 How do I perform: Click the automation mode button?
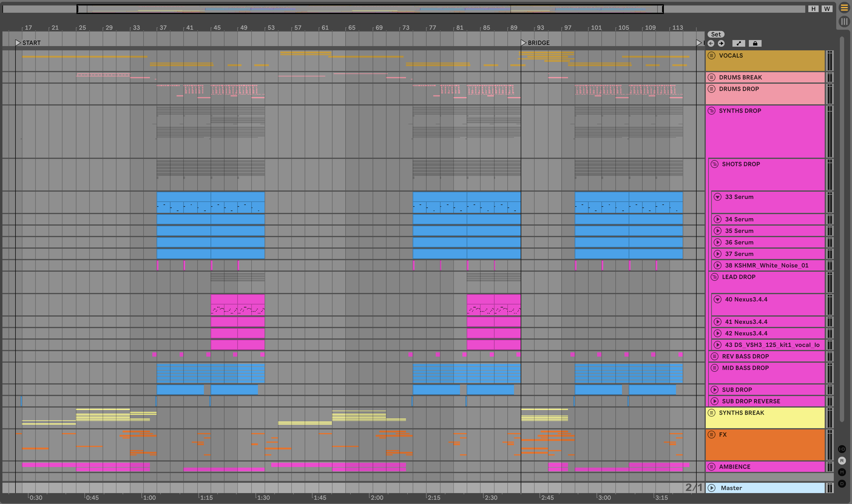[x=739, y=43]
